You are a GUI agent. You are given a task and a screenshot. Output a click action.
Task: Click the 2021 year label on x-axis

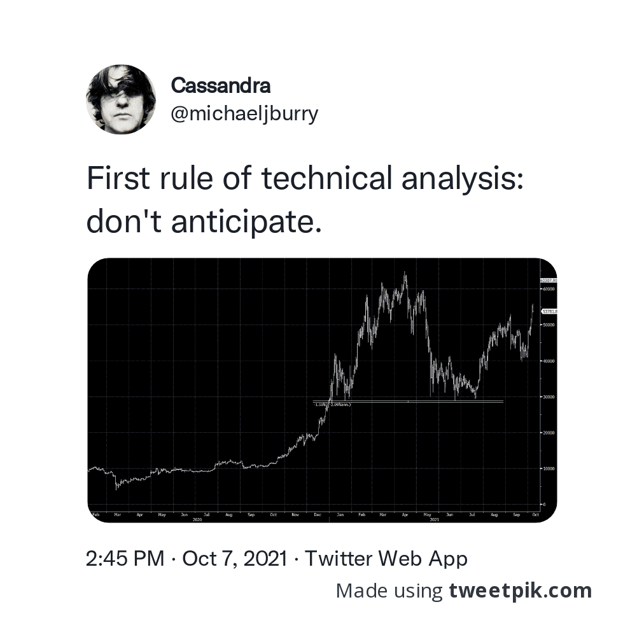(x=434, y=520)
